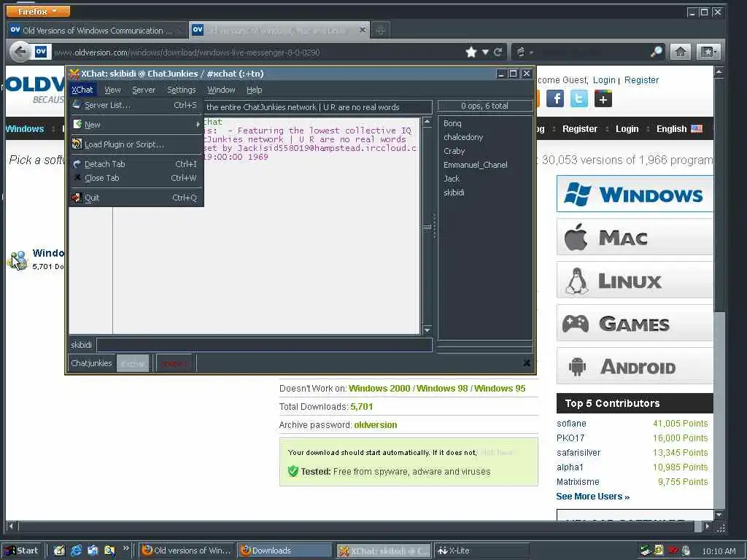Image resolution: width=747 pixels, height=560 pixels.
Task: Reload the page in Firefox
Action: 498,52
